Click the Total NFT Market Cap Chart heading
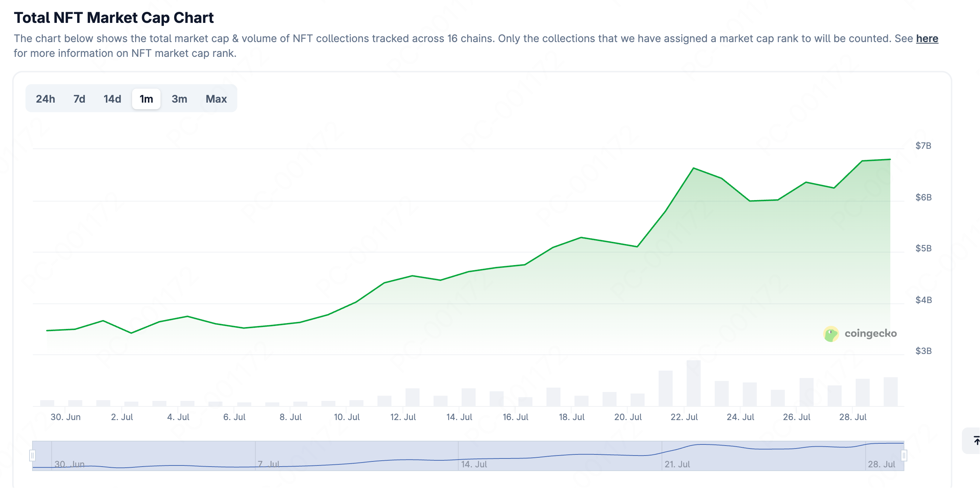Screen dimensions: 980x488 [114, 18]
